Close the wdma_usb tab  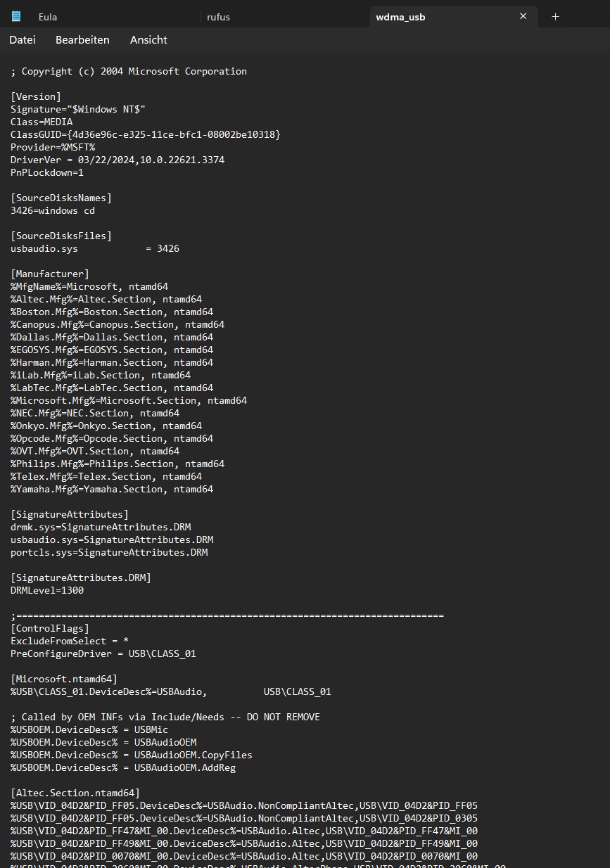[523, 16]
